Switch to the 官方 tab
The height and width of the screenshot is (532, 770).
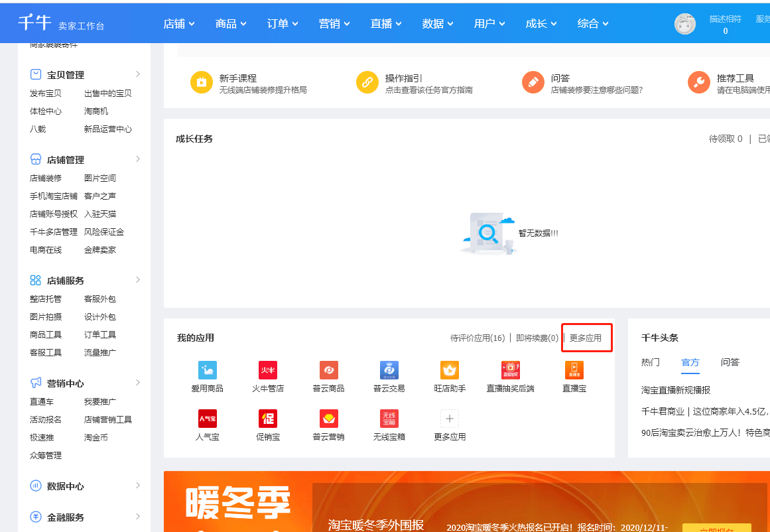pos(690,363)
